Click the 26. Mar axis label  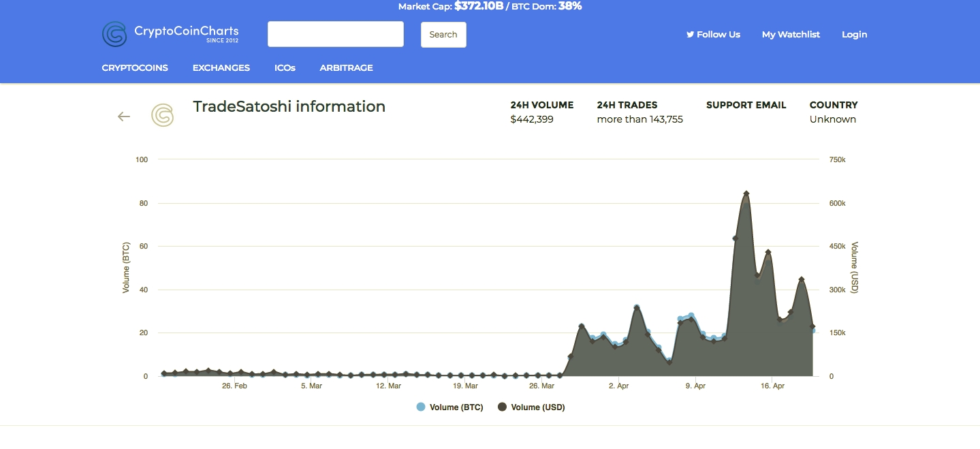(542, 386)
